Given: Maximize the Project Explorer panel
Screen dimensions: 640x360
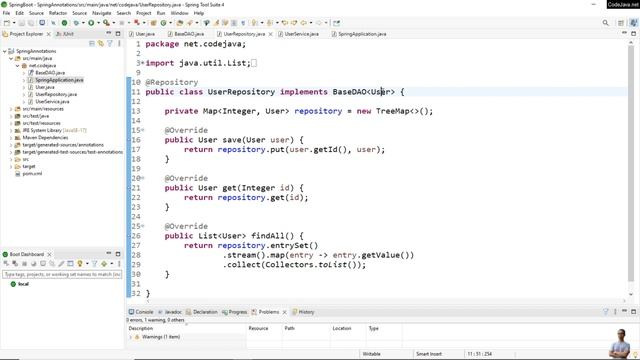Looking at the screenshot, I should [118, 33].
